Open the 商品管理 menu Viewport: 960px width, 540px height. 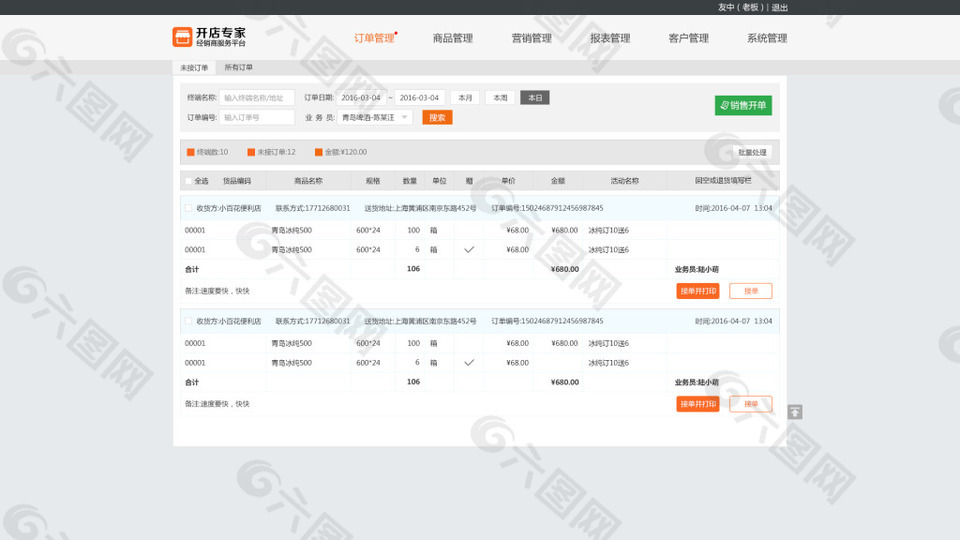452,38
